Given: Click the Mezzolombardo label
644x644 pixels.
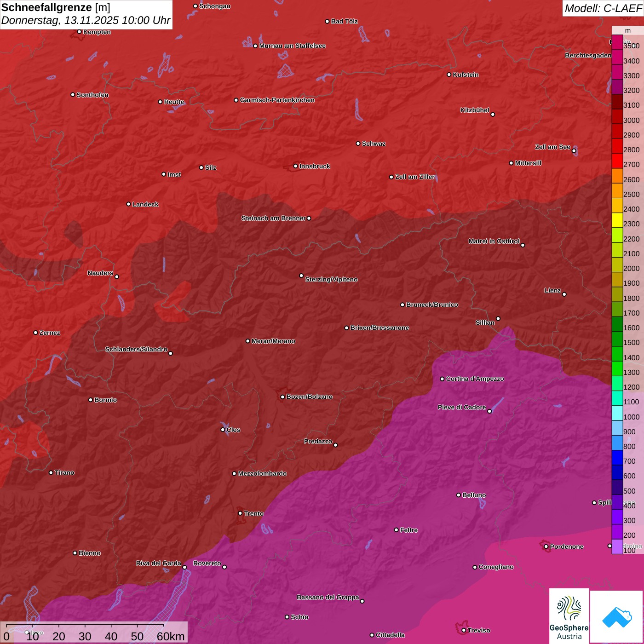Looking at the screenshot, I should (263, 473).
